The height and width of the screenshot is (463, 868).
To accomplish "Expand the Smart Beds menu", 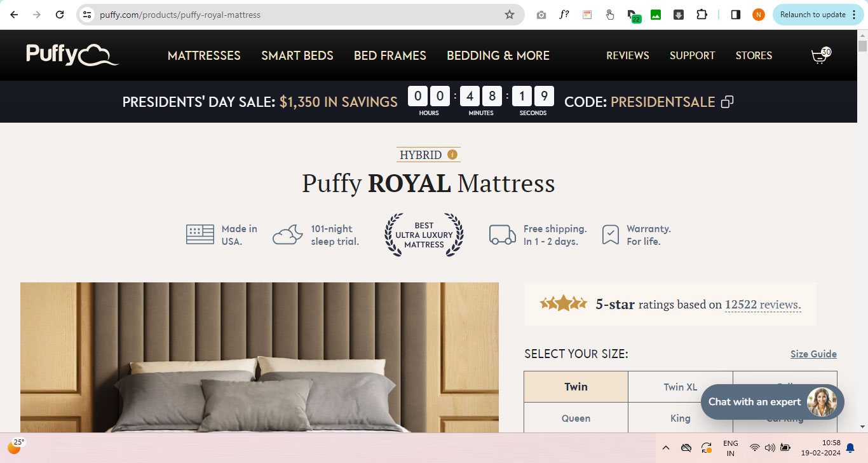I will [x=297, y=56].
